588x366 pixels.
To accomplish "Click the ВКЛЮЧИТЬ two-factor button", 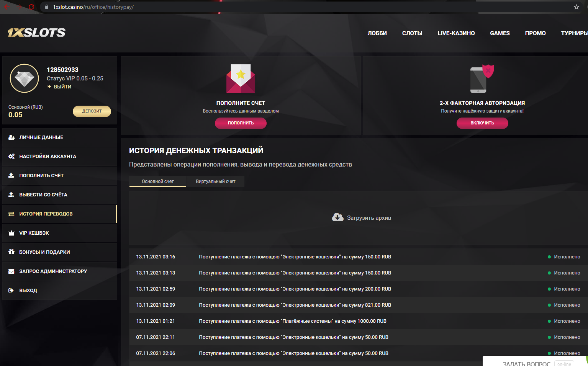I will 482,123.
